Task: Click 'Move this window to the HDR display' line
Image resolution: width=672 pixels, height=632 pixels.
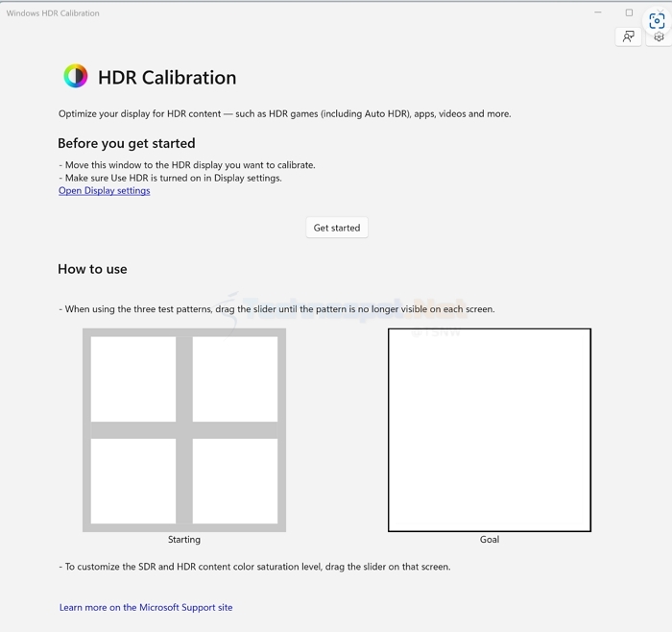Action: (187, 165)
